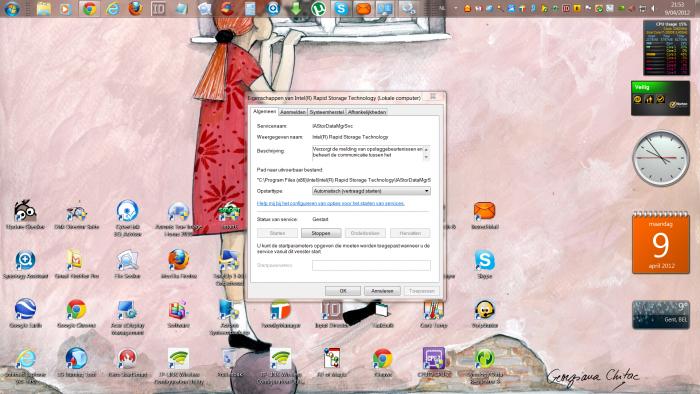The image size is (700, 394).
Task: Open Internet Explorer from taskbar
Action: coord(112,8)
